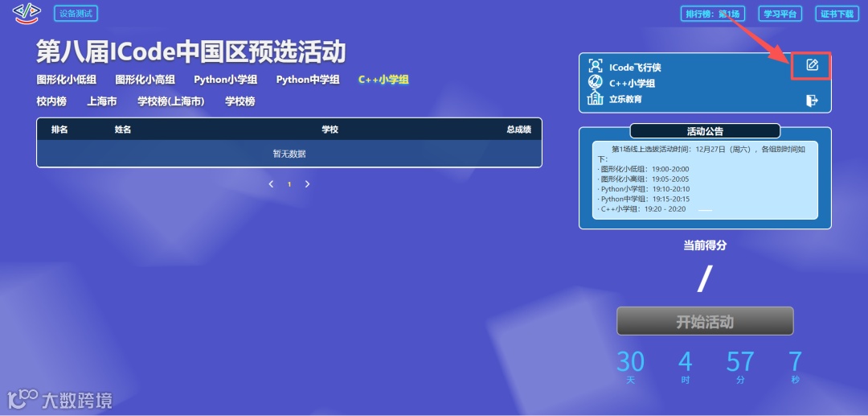Click the 图形化小低组: 19:00-20:00 notice line
This screenshot has width=868, height=416.
coord(643,169)
